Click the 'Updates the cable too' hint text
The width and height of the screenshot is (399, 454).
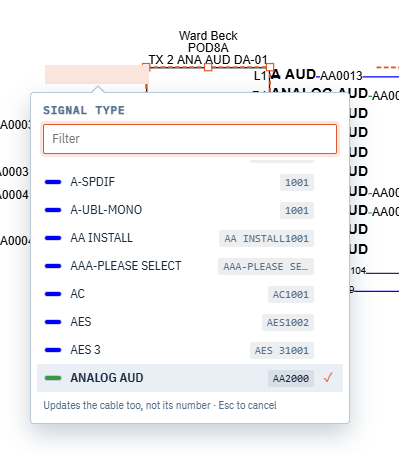(160, 405)
